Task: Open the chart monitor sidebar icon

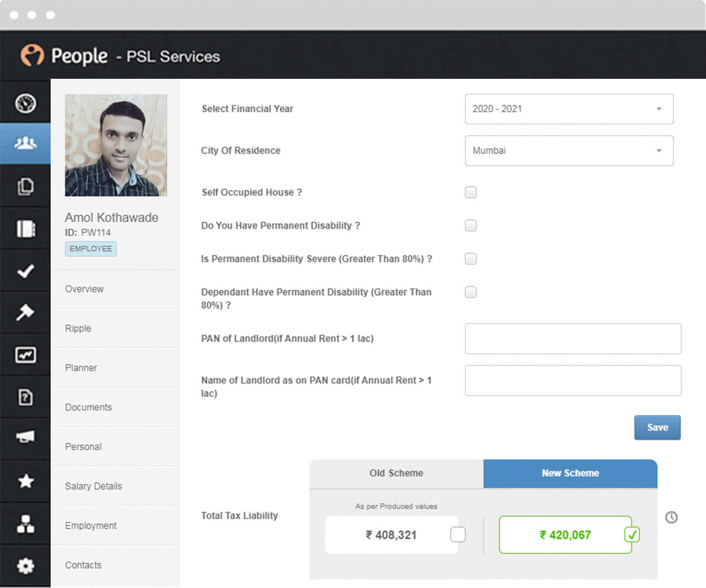Action: tap(25, 355)
